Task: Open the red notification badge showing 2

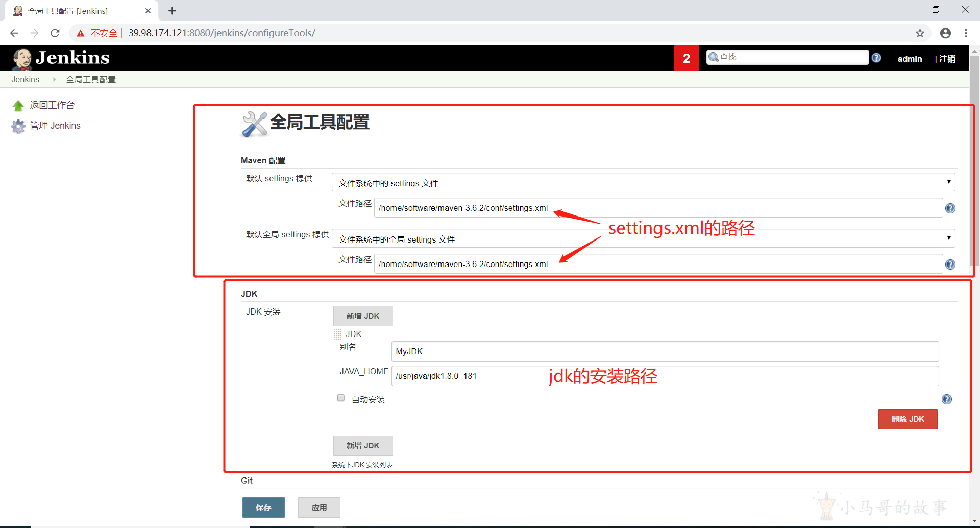Action: (687, 58)
